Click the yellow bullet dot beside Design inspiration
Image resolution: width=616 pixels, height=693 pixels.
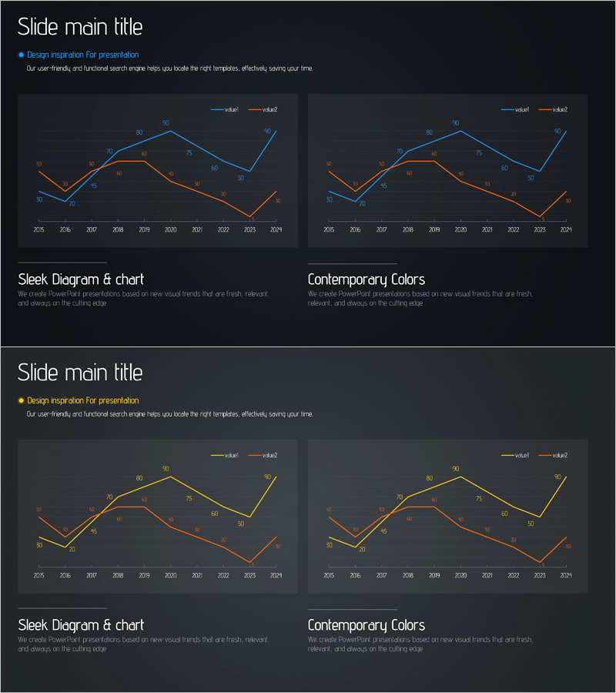(22, 400)
